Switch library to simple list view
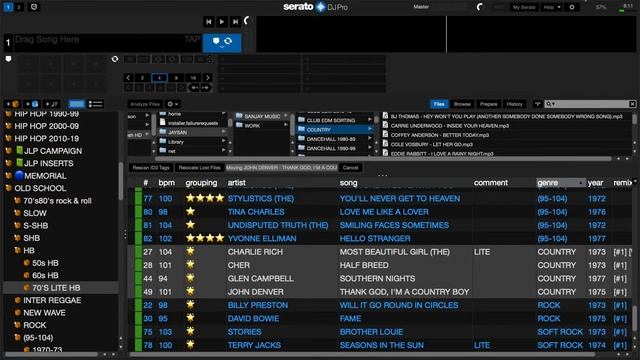The width and height of the screenshot is (640, 360). [x=96, y=104]
